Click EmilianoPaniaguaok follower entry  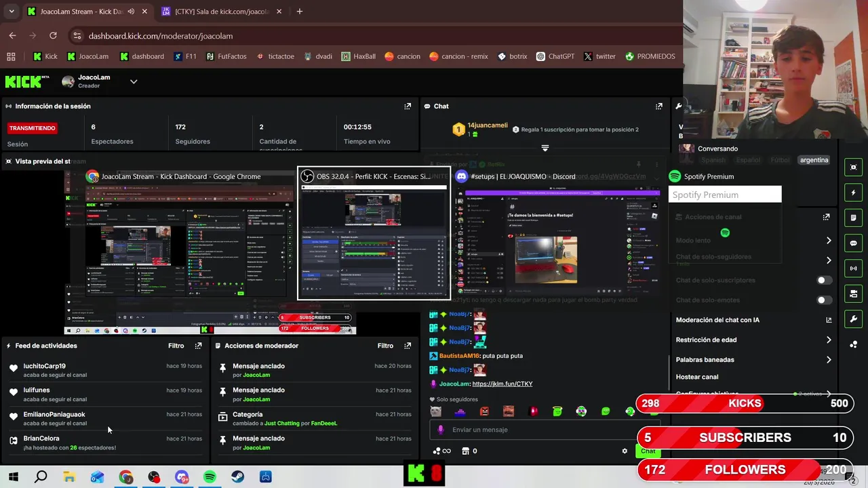pos(105,418)
